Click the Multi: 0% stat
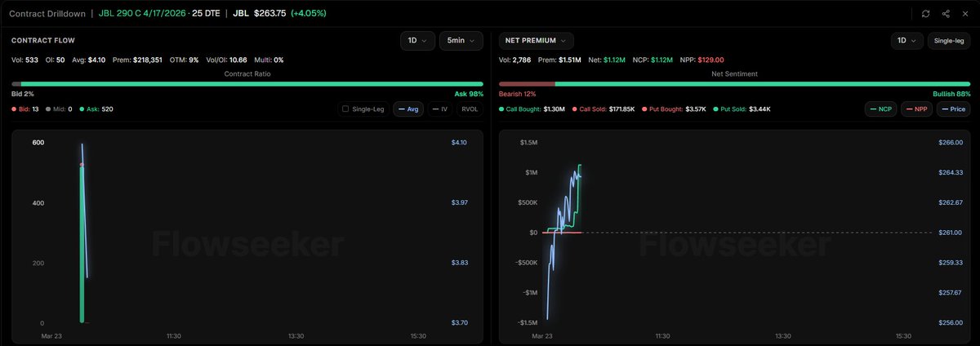Image resolution: width=980 pixels, height=346 pixels. 269,60
